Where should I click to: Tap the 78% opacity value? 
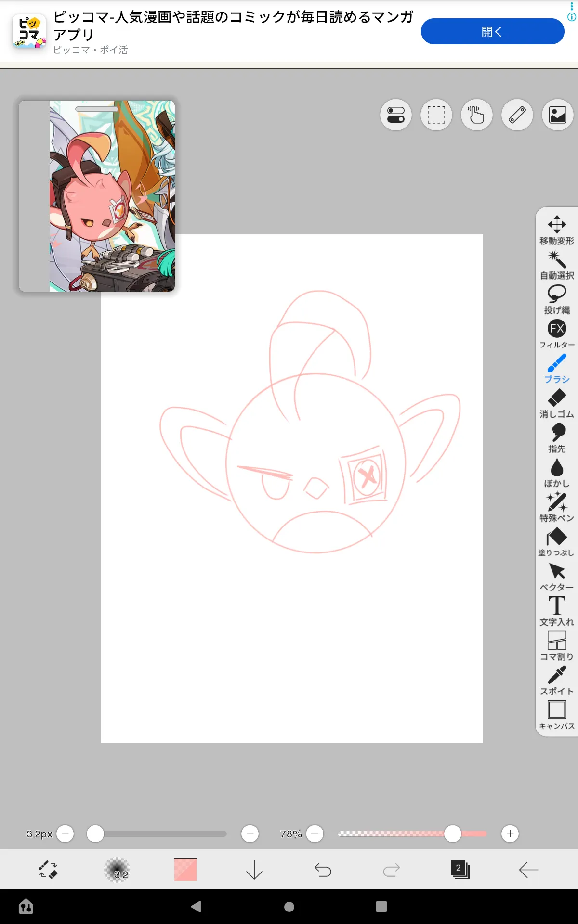(291, 834)
